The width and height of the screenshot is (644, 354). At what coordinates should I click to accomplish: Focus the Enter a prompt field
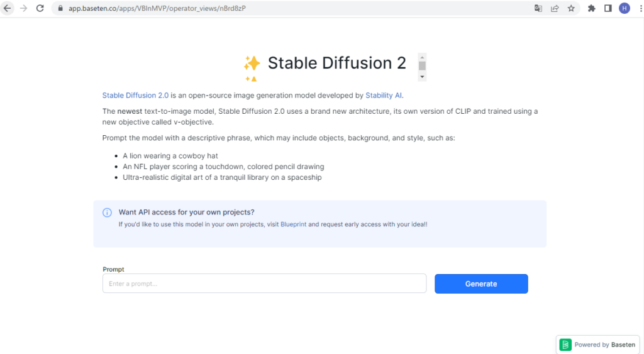point(265,284)
